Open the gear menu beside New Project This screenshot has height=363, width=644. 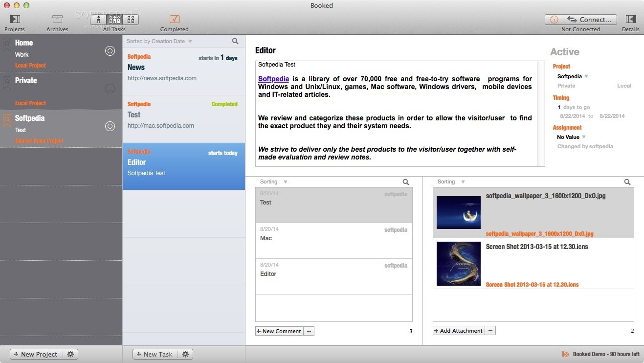(71, 354)
